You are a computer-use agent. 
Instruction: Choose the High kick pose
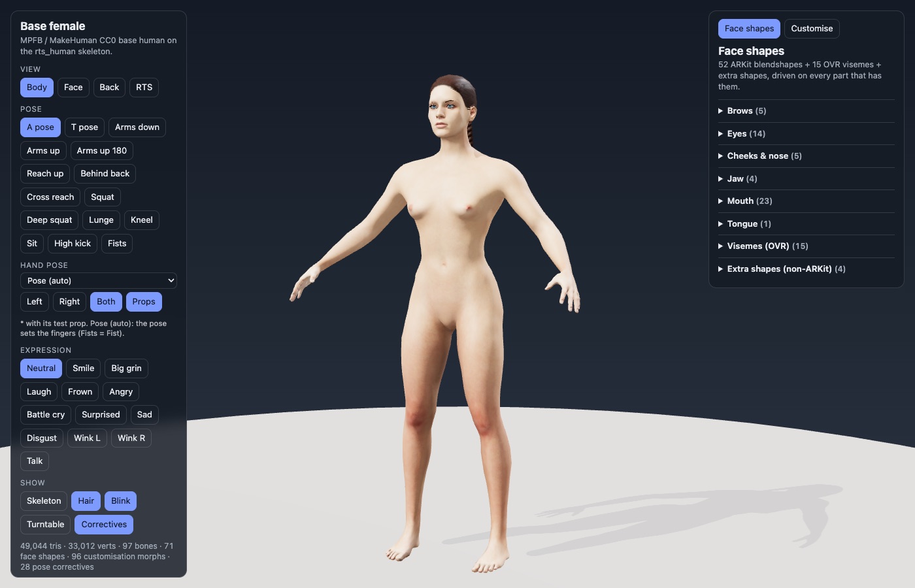[73, 244]
